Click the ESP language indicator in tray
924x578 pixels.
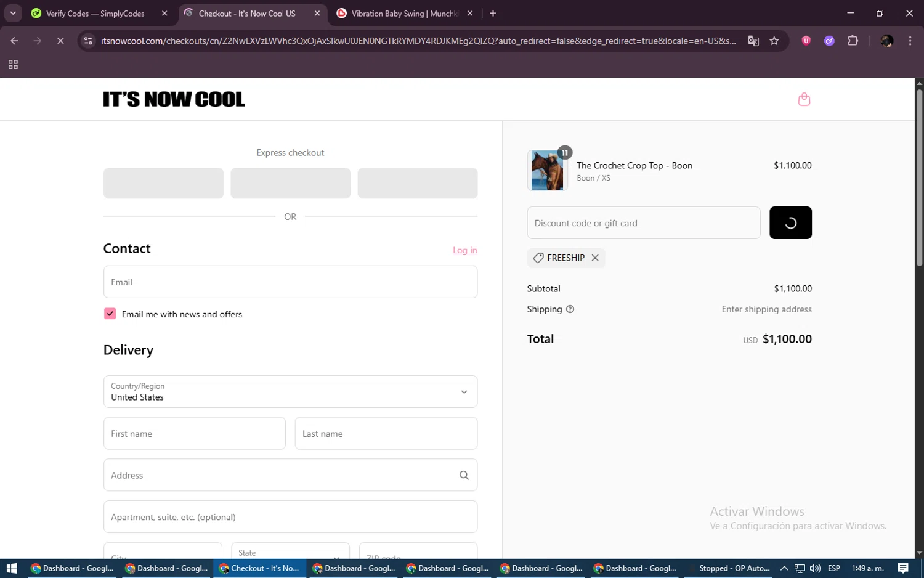(x=834, y=568)
